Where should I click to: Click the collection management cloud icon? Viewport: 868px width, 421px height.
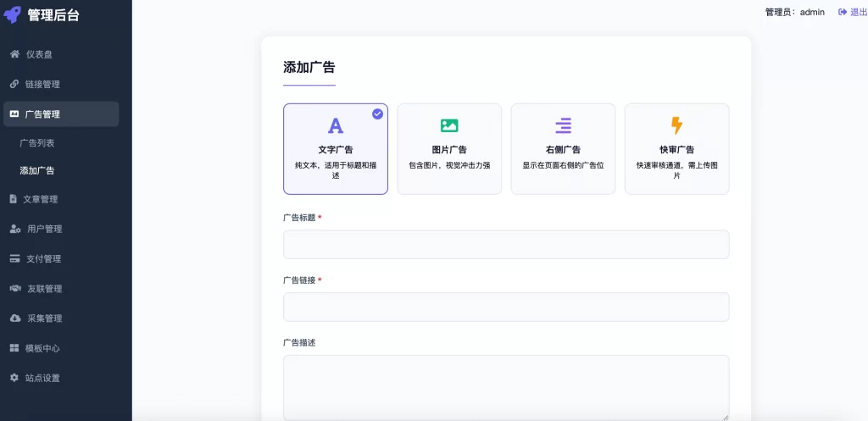tap(14, 319)
